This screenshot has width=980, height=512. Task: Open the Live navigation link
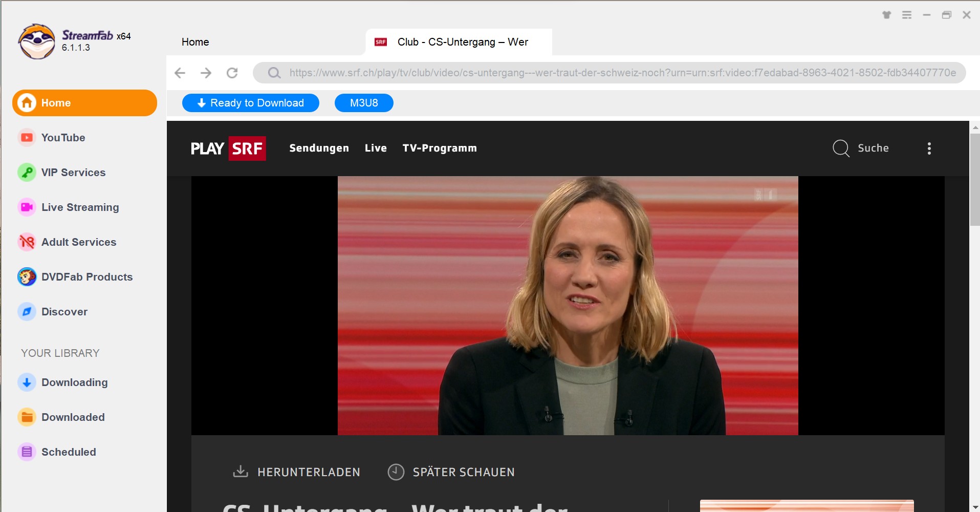coord(376,148)
